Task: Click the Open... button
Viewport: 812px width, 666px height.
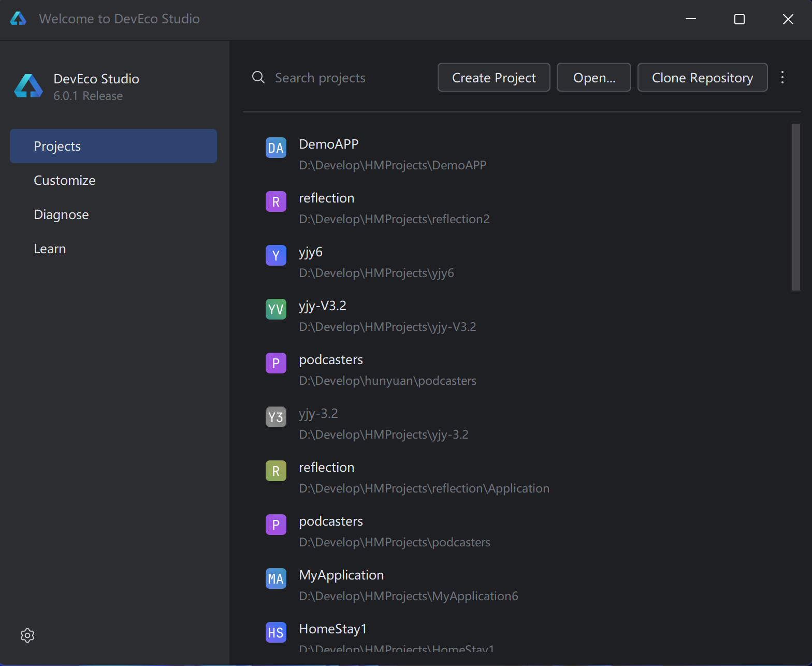Action: 594,78
